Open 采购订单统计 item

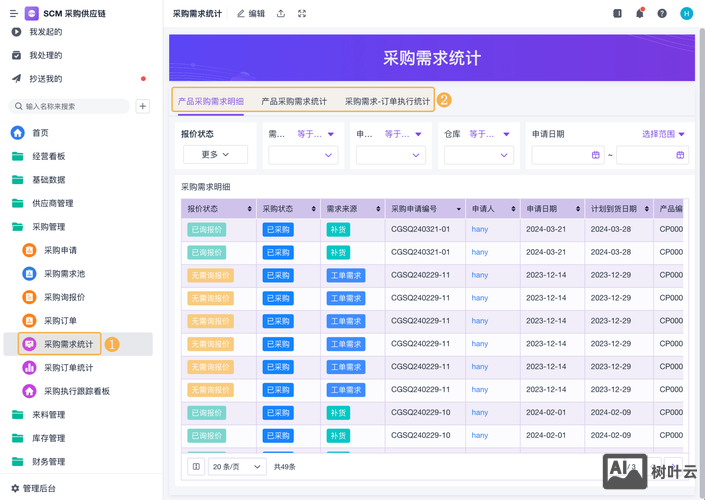[x=68, y=367]
